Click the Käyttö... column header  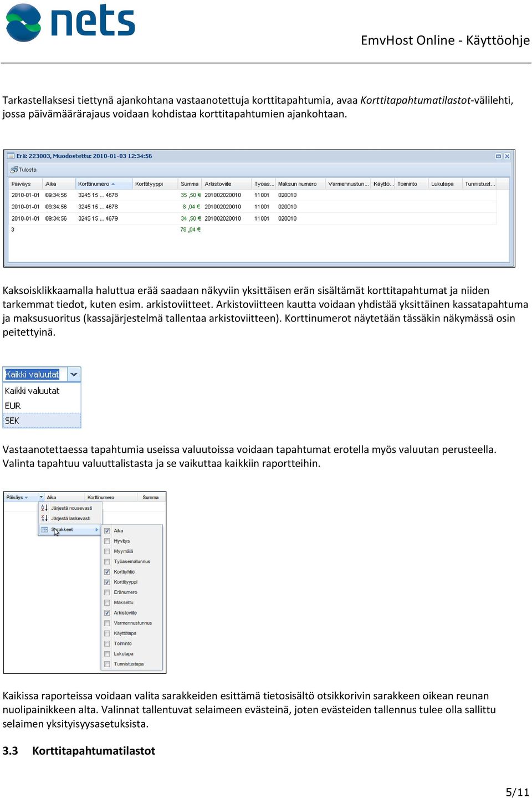(383, 184)
